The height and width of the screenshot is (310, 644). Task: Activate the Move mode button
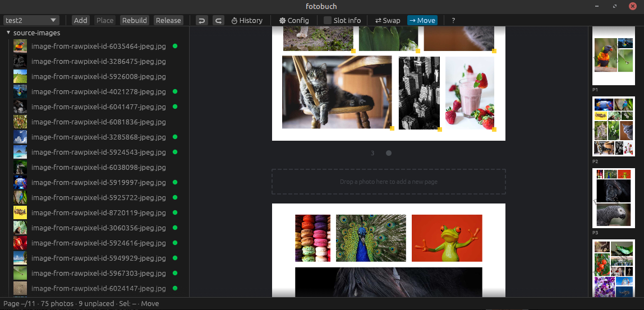422,20
